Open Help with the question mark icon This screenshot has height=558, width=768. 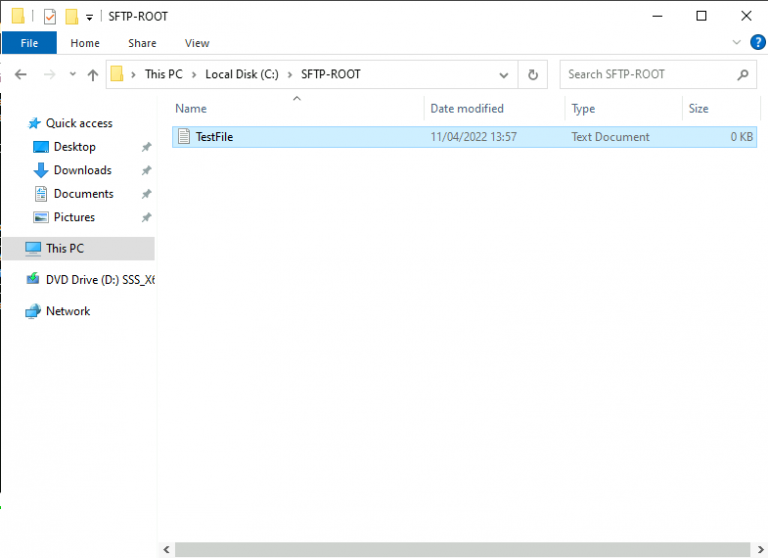point(757,43)
